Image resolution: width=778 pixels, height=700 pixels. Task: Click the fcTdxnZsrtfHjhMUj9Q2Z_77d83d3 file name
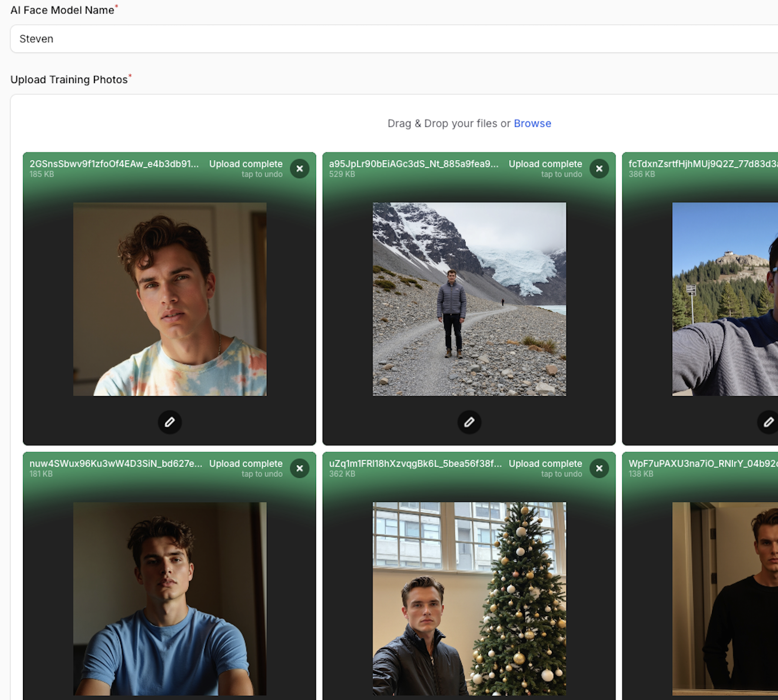pyautogui.click(x=703, y=164)
